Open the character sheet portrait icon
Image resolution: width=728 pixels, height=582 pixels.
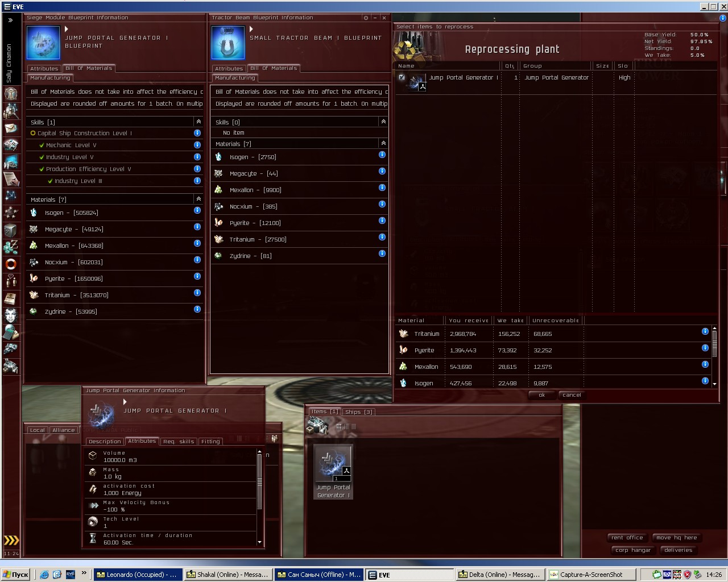11,94
